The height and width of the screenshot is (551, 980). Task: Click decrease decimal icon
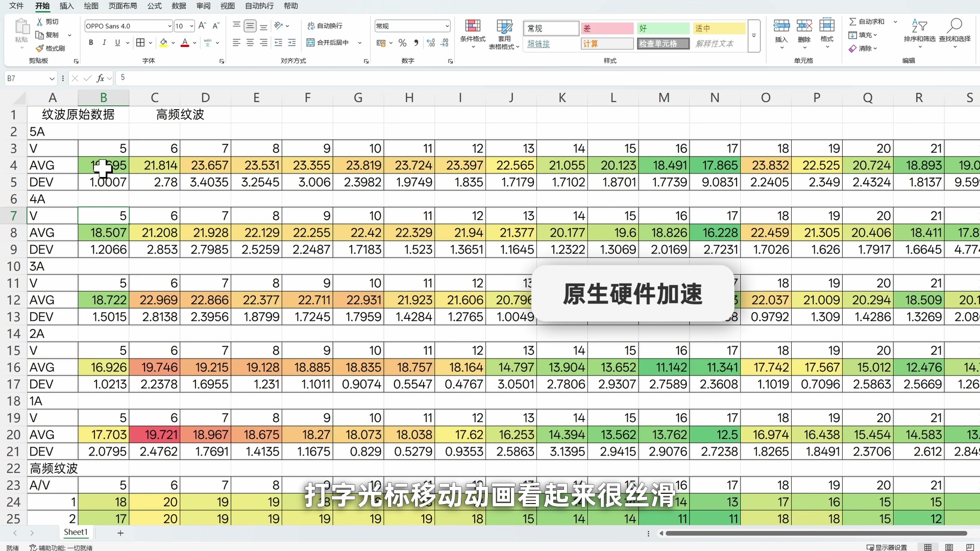[x=445, y=43]
